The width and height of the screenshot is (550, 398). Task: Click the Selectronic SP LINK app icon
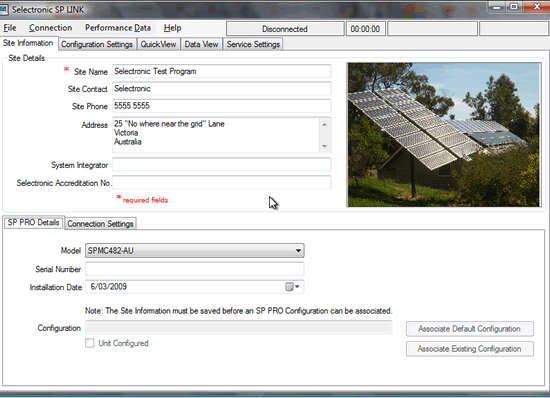click(x=4, y=9)
